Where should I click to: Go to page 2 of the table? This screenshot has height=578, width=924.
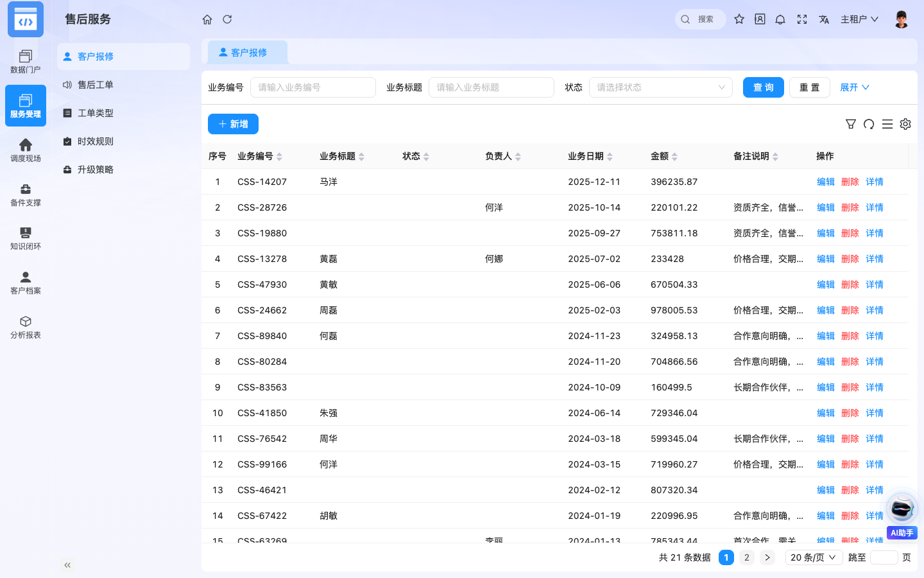click(x=747, y=557)
